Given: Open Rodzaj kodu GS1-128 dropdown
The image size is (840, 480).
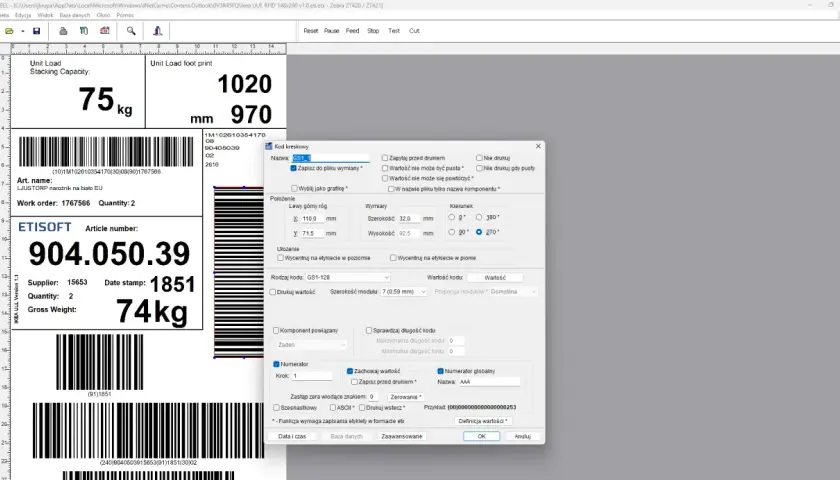Looking at the screenshot, I should [x=347, y=278].
